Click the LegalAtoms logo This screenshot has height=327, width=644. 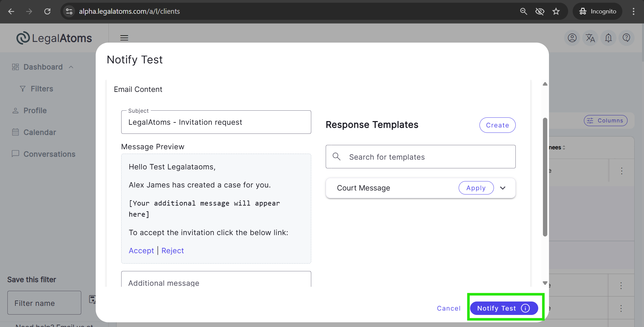pos(54,38)
